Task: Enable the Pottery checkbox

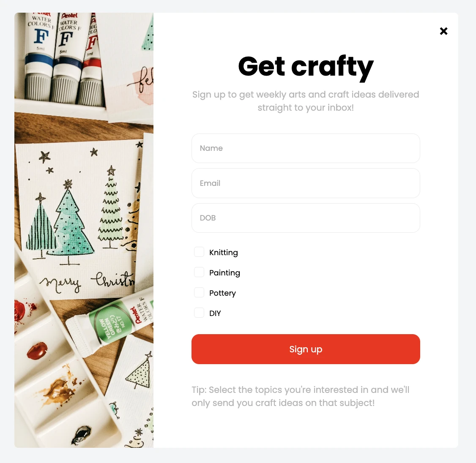Action: pos(199,292)
